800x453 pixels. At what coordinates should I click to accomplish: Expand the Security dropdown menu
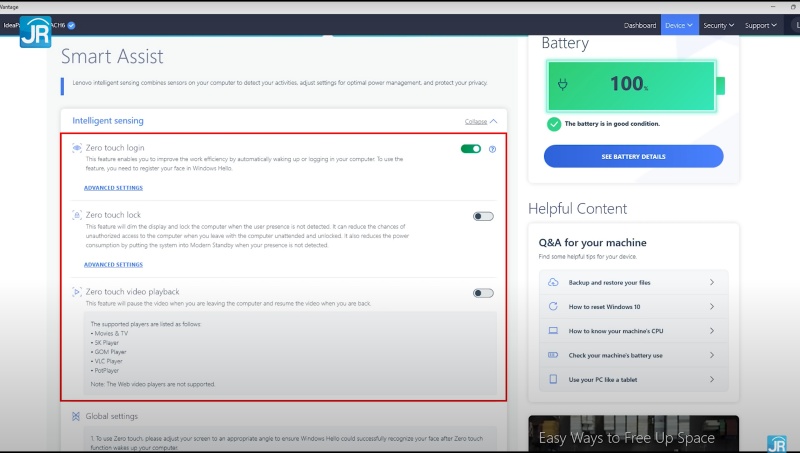pyautogui.click(x=718, y=25)
